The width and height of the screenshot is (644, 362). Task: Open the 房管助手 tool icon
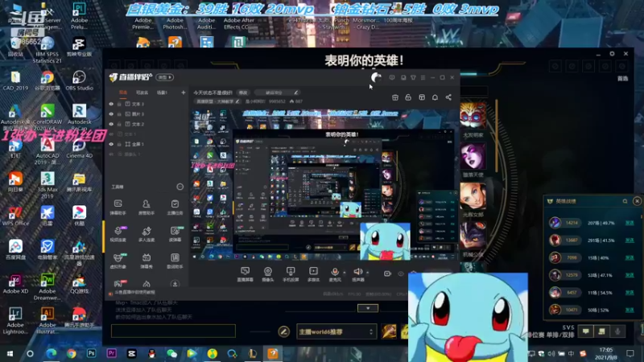(147, 207)
